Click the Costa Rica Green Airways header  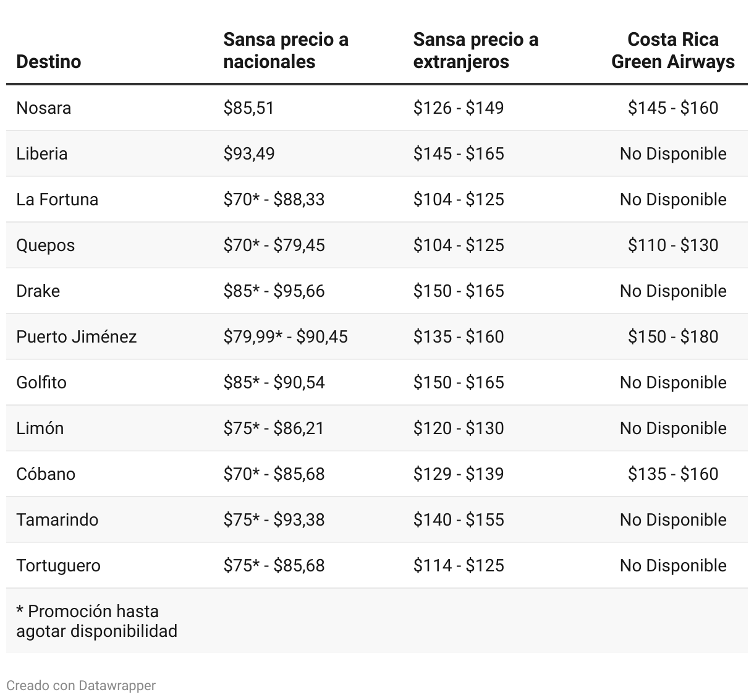(x=672, y=51)
